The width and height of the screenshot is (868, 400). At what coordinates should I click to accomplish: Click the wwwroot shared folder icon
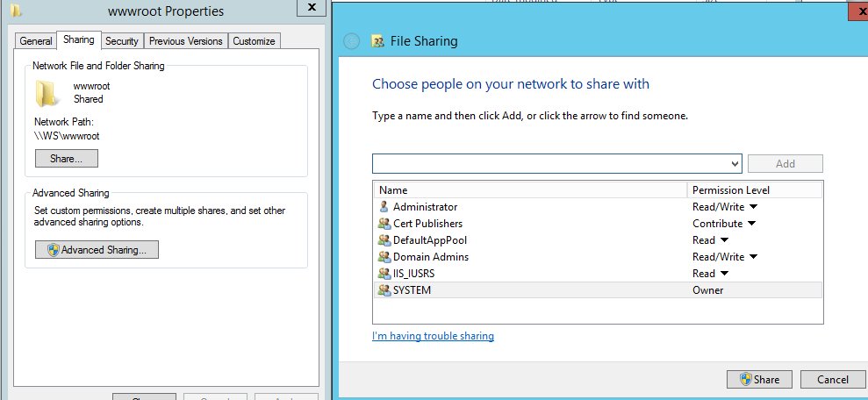[x=47, y=93]
